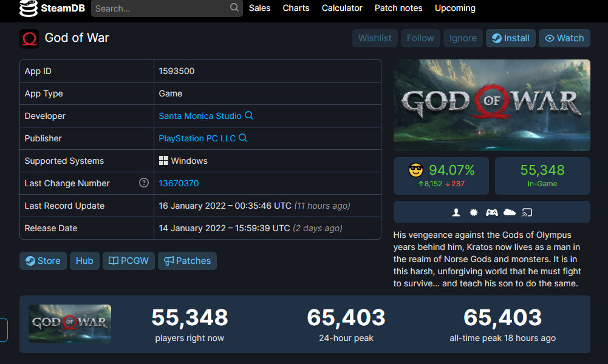Click the small God of War thumbnail in stats bar
Viewport: 608px width, 364px height.
70,324
